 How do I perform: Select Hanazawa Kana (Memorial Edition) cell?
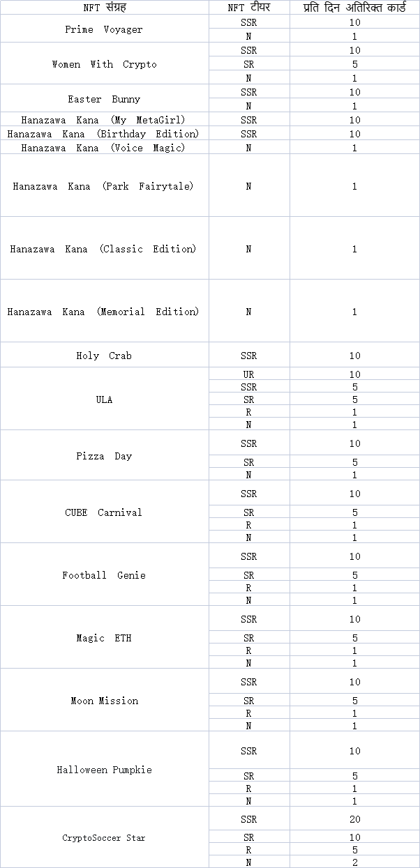[x=104, y=312]
